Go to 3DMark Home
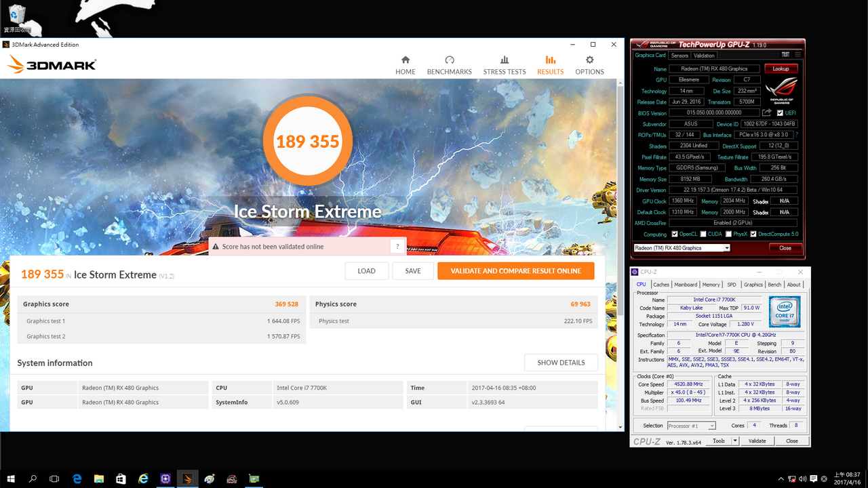Image resolution: width=868 pixels, height=488 pixels. (406, 65)
